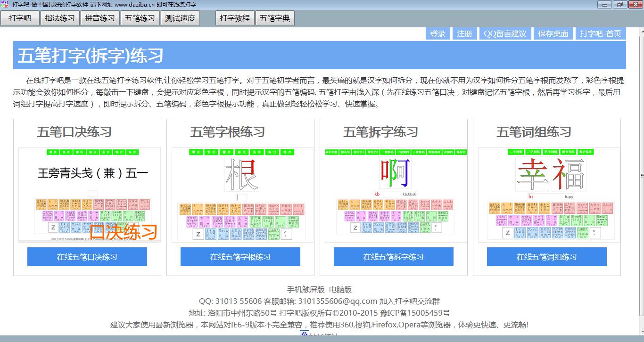The width and height of the screenshot is (644, 342).
Task: Go to 打字吧 home toolbar button
Action: point(20,18)
